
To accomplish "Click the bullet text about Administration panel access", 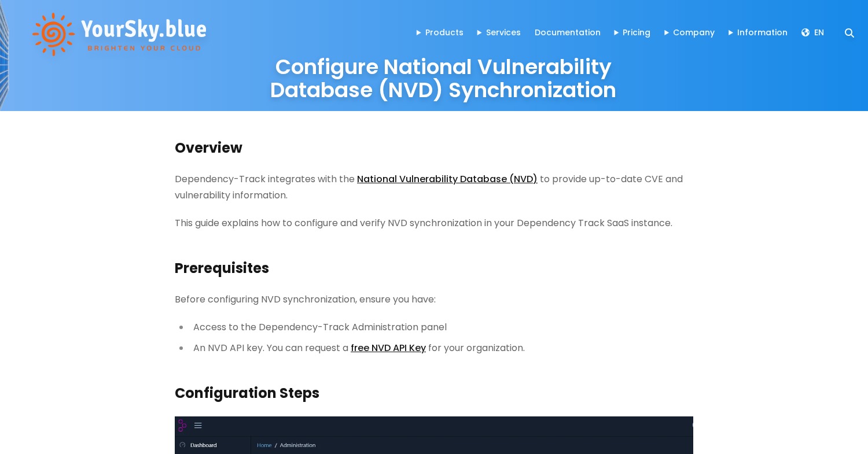I will tap(320, 327).
